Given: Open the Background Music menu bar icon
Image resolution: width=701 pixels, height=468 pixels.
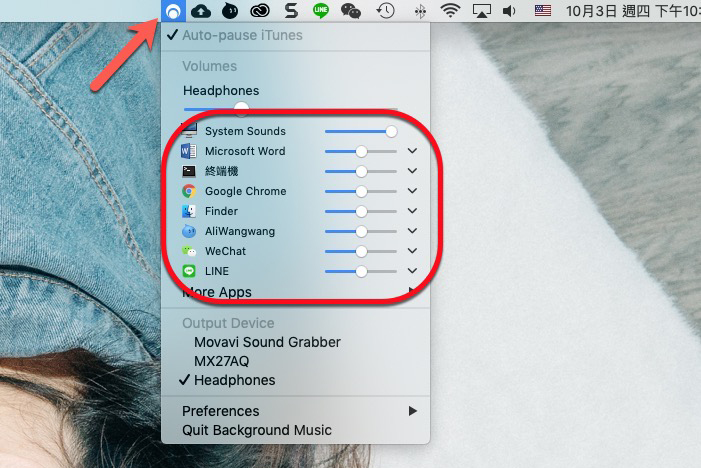Looking at the screenshot, I should pyautogui.click(x=173, y=11).
